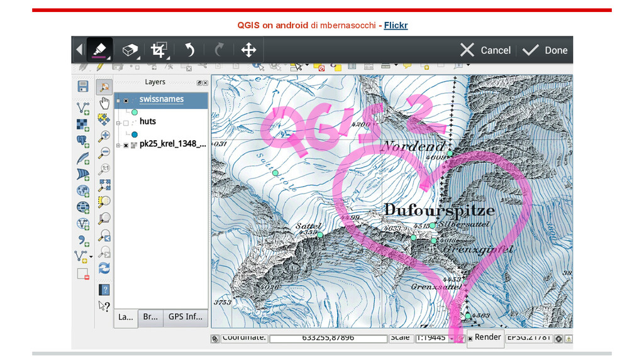The width and height of the screenshot is (644, 362).
Task: Click the floppy disk save icon
Action: (83, 87)
